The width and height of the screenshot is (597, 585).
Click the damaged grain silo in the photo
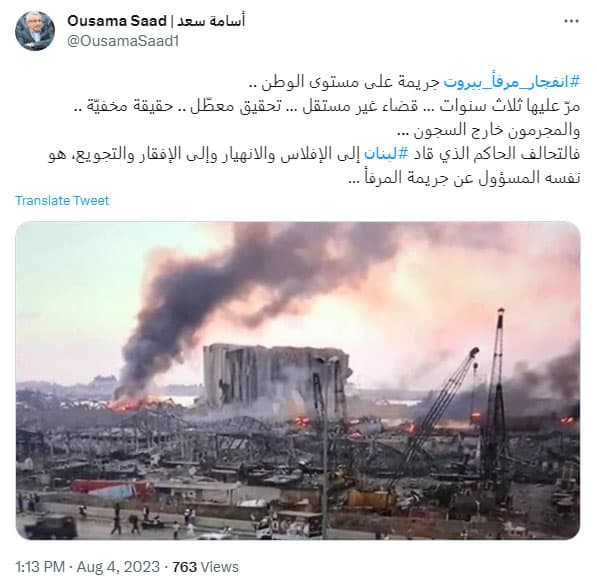tap(276, 380)
